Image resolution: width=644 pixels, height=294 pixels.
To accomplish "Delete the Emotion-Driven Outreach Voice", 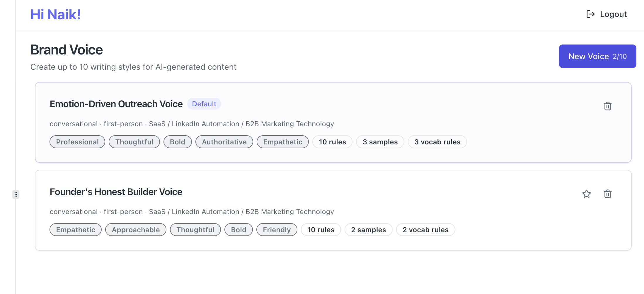I will coord(608,106).
